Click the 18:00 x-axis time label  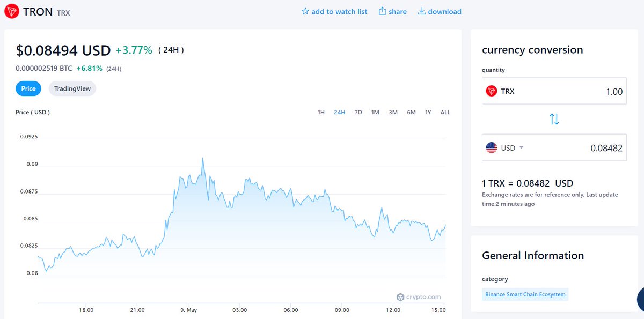[86, 310]
